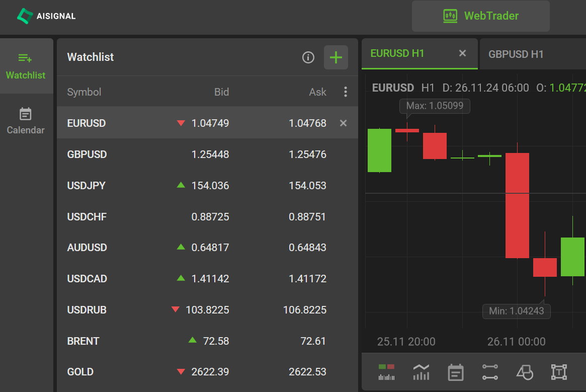Add a symbol with the green plus button
Viewport: 586px width, 392px height.
coord(336,57)
